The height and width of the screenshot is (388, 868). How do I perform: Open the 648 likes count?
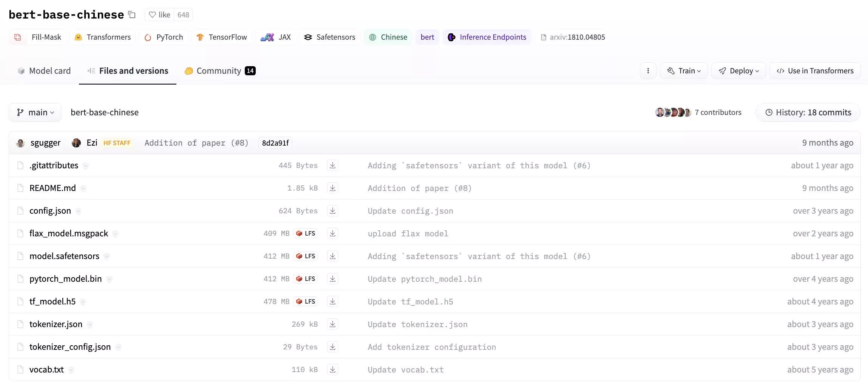tap(183, 15)
